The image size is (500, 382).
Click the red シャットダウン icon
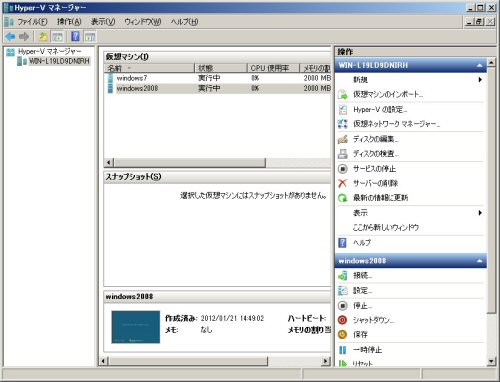click(x=343, y=320)
